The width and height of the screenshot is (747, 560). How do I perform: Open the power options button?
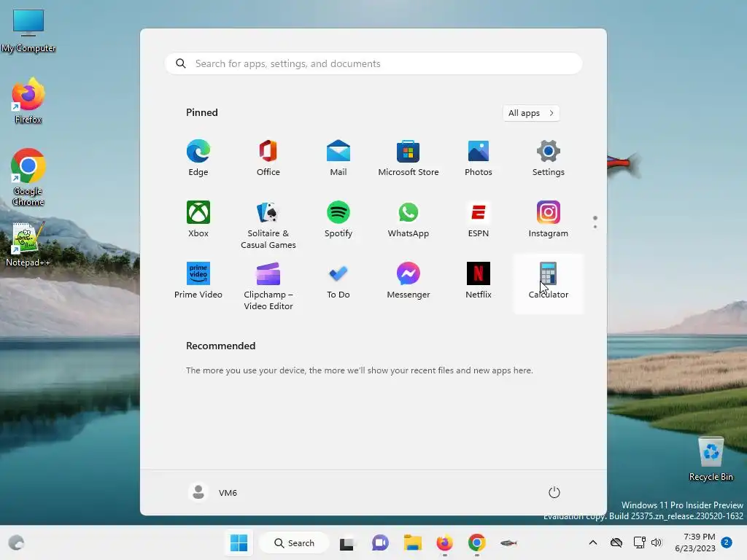click(554, 492)
